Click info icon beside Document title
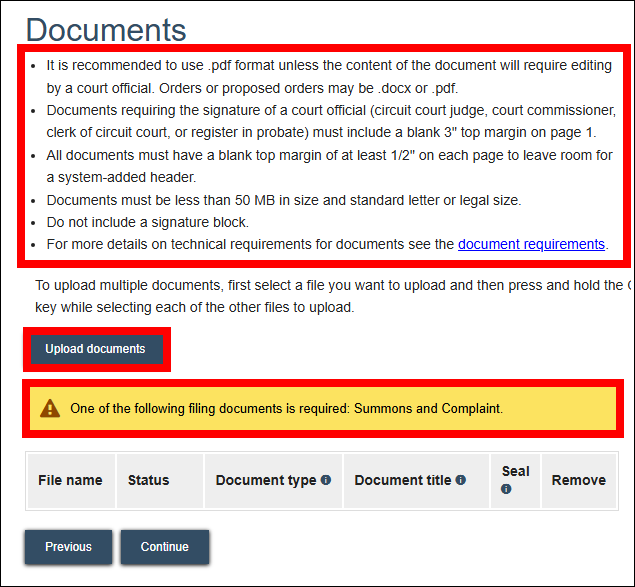 (x=461, y=481)
